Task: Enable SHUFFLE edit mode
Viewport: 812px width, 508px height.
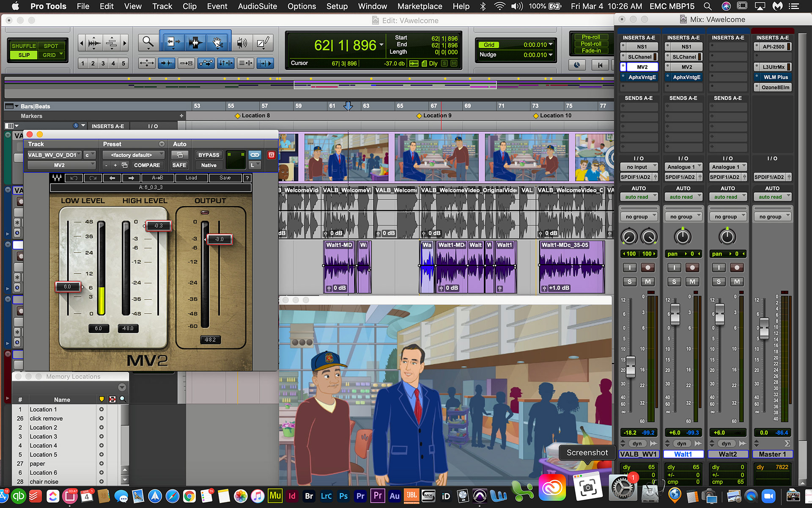Action: click(24, 46)
